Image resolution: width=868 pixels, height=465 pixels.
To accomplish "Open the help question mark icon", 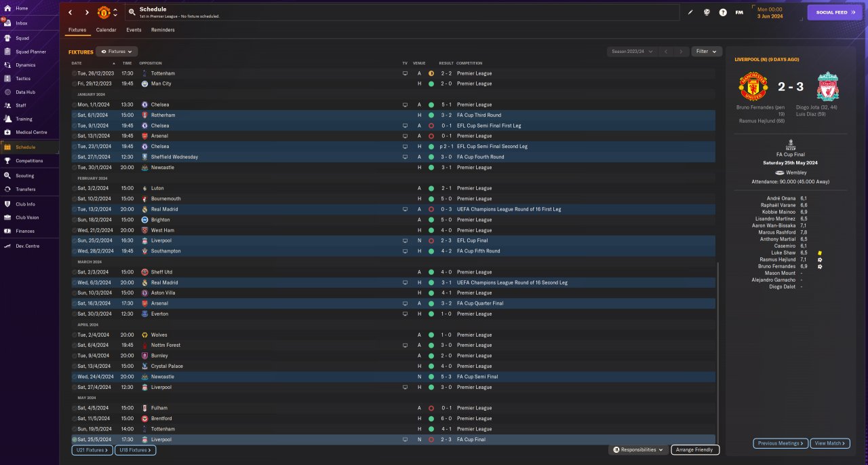I will (x=723, y=12).
